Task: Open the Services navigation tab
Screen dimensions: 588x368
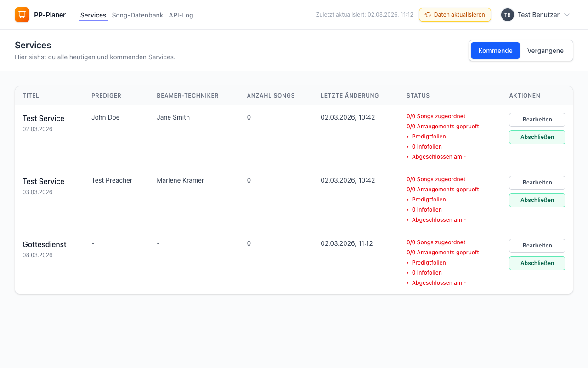Action: pos(93,15)
